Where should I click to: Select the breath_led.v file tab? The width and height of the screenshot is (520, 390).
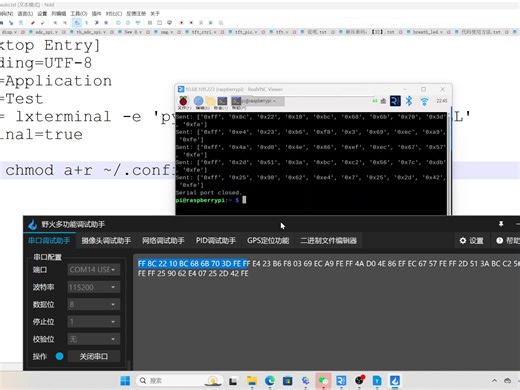point(428,32)
